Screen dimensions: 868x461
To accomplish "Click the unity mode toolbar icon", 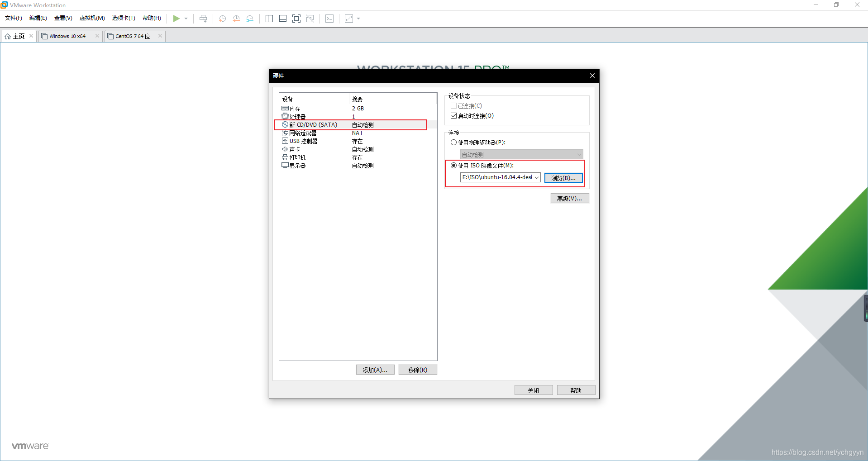I will point(310,19).
